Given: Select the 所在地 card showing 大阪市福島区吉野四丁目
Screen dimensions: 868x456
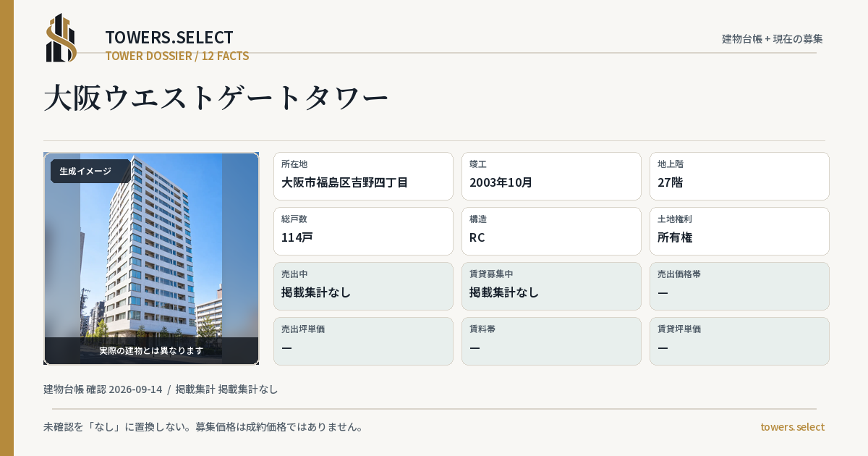Looking at the screenshot, I should (363, 176).
